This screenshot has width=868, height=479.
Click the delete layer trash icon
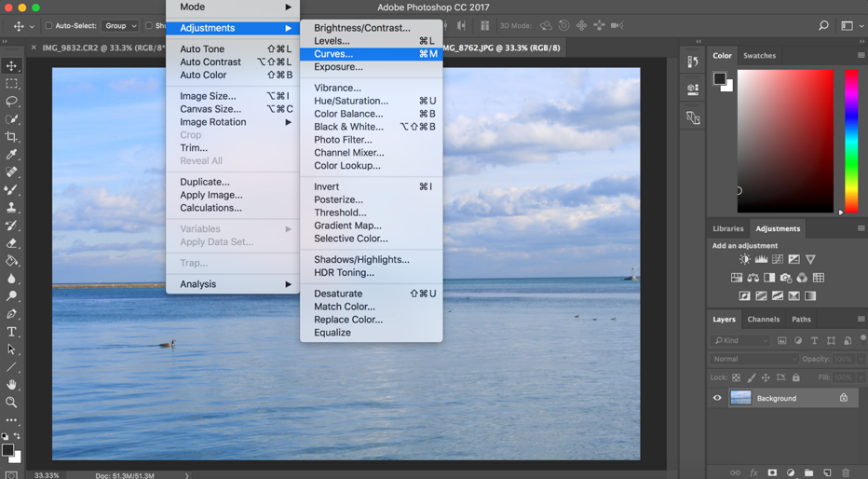[846, 472]
